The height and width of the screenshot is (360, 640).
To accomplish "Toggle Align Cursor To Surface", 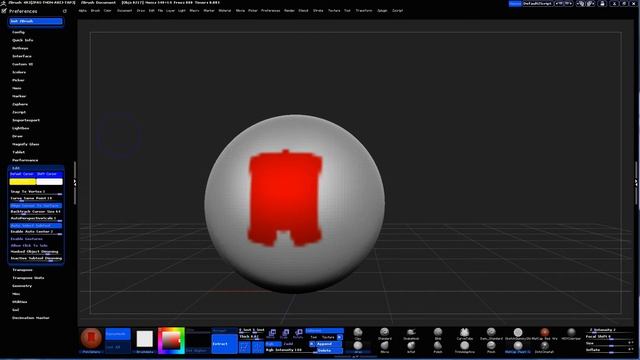I will tap(36, 206).
